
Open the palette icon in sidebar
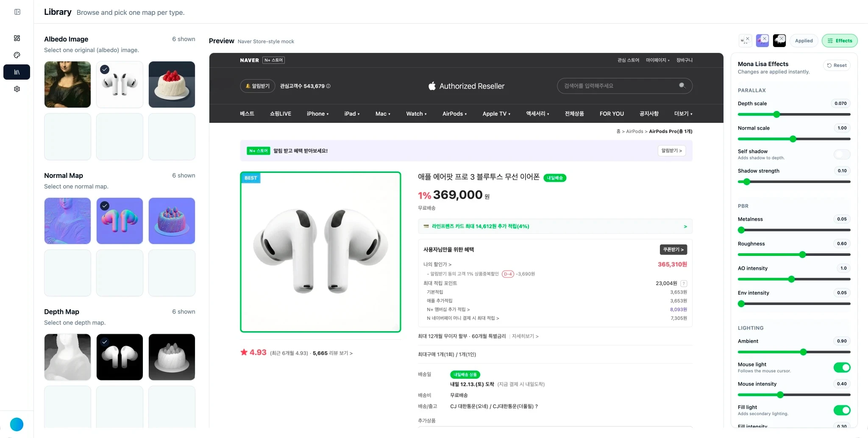(17, 55)
